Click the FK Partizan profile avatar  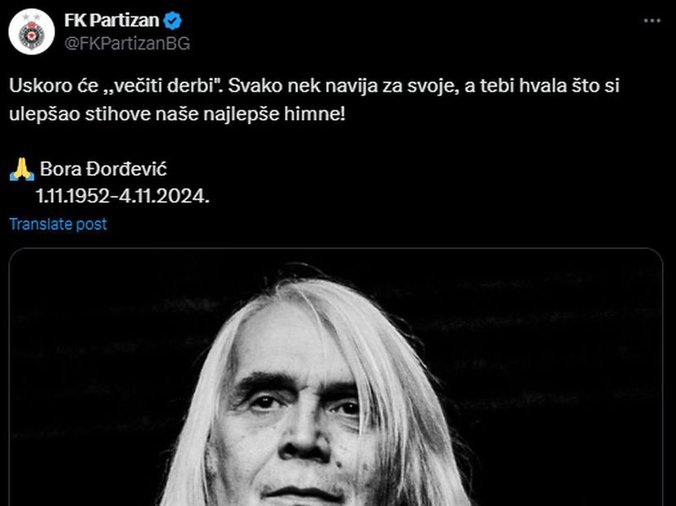(x=31, y=31)
